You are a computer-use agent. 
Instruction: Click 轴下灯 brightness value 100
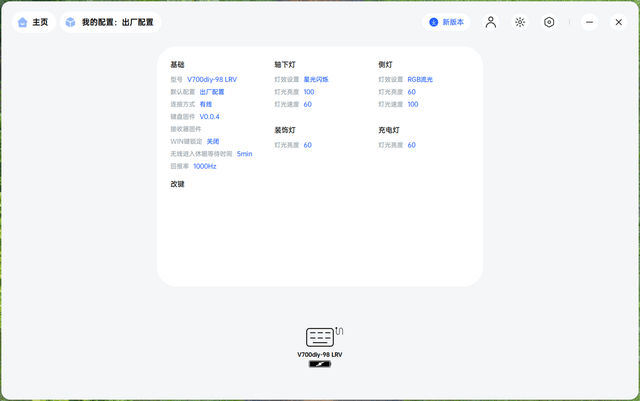[309, 92]
